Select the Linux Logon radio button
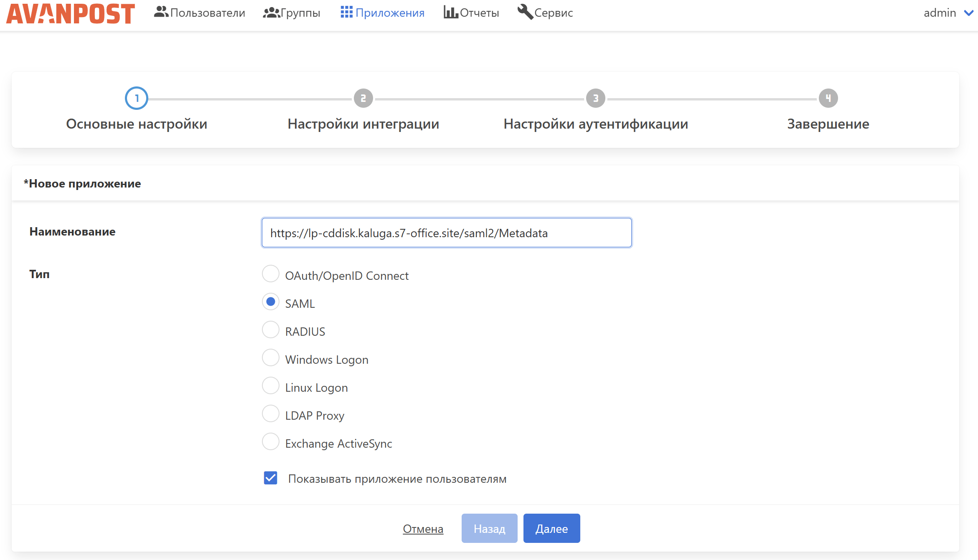Viewport: 978px width, 560px height. 271,386
